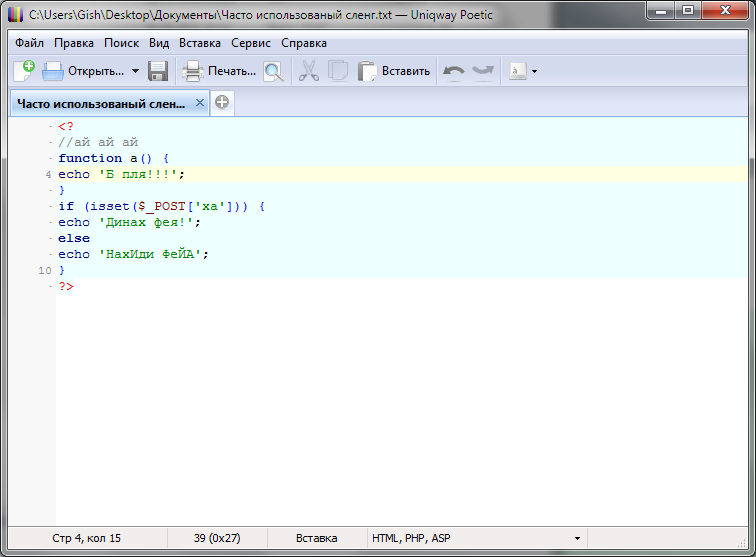This screenshot has width=756, height=557.
Task: Close the 'Часто использованый слен...' tab
Action: point(200,102)
